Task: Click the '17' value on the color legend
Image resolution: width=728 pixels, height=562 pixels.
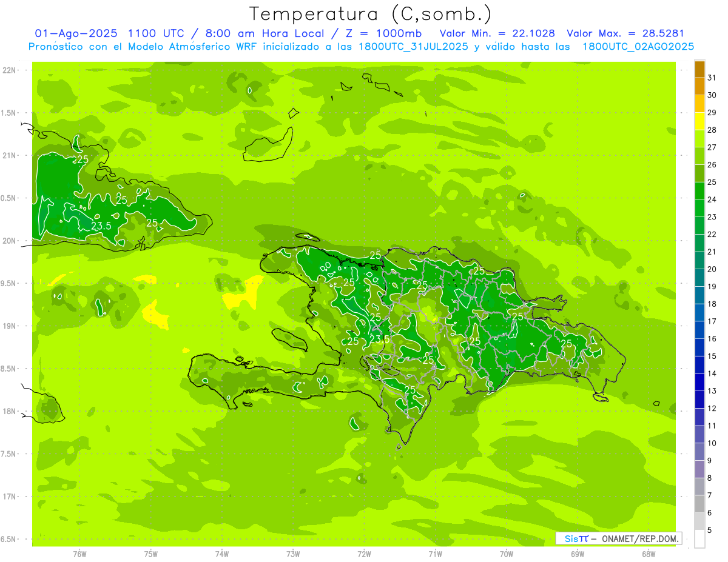Action: (712, 321)
